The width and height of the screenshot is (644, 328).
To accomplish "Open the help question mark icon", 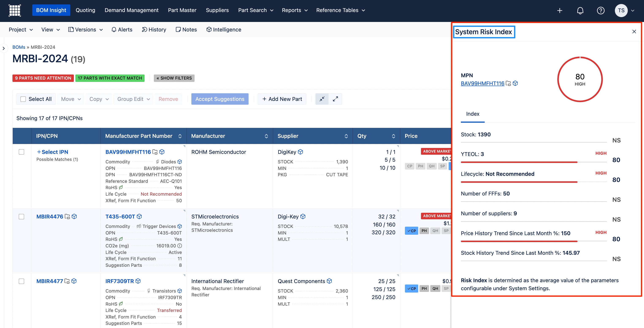I will coord(601,10).
